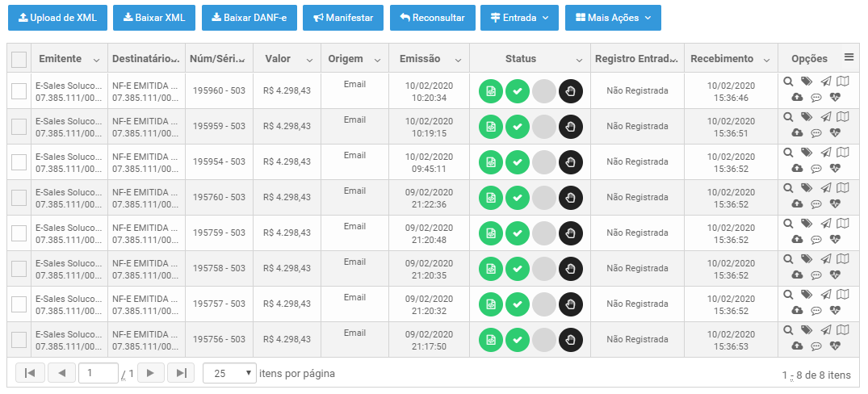The image size is (868, 394).
Task: Click black hand status icon, row 195954
Action: (571, 162)
